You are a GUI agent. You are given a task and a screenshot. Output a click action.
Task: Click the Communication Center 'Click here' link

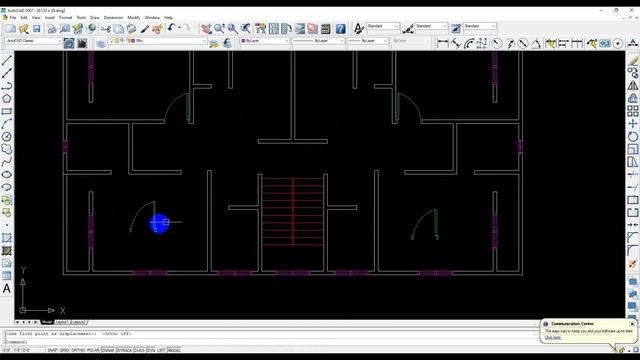pos(553,338)
